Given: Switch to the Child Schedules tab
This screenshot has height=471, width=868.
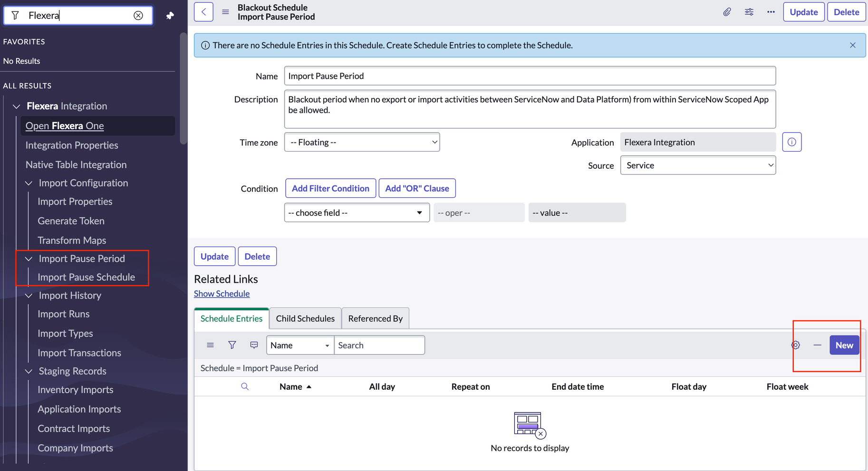Looking at the screenshot, I should pos(305,318).
